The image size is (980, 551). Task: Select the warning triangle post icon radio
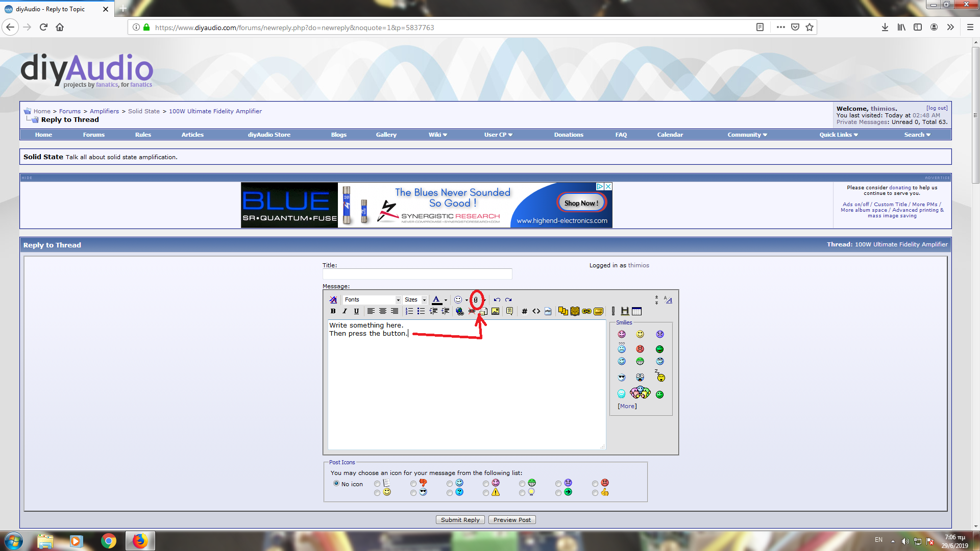coord(486,493)
